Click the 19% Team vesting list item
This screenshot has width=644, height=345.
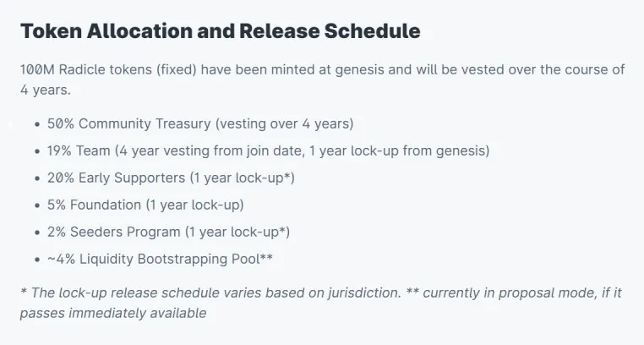click(268, 151)
